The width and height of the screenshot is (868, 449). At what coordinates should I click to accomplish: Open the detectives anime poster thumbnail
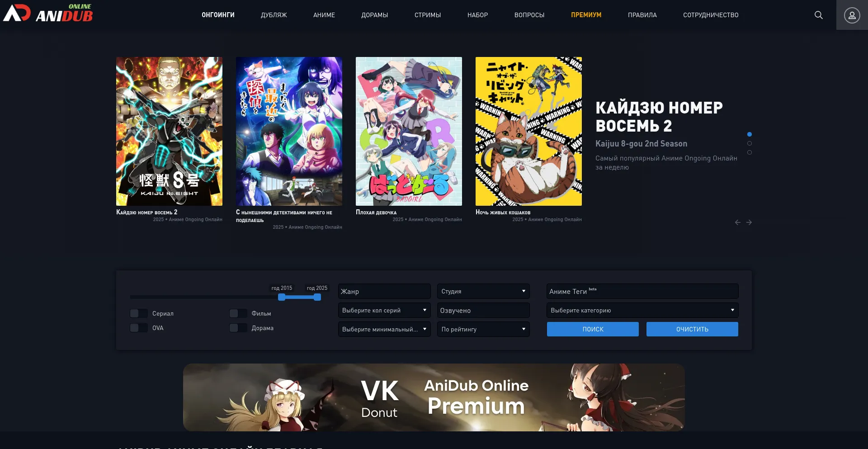pyautogui.click(x=289, y=131)
